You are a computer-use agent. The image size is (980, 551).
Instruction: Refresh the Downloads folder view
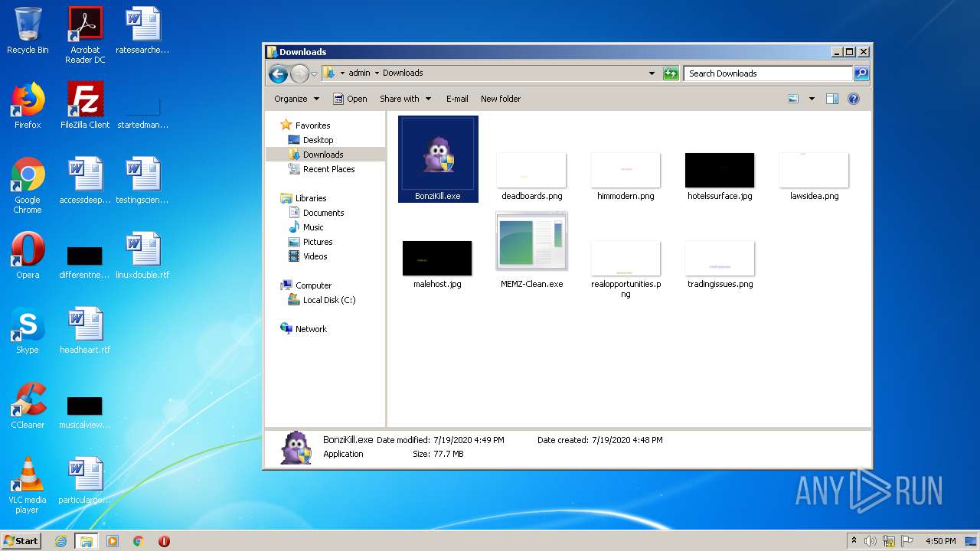(x=671, y=73)
